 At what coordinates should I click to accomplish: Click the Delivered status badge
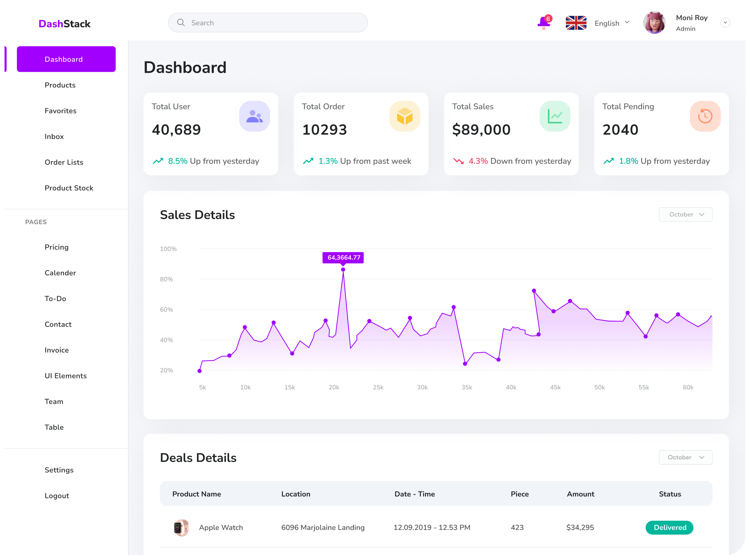point(669,527)
